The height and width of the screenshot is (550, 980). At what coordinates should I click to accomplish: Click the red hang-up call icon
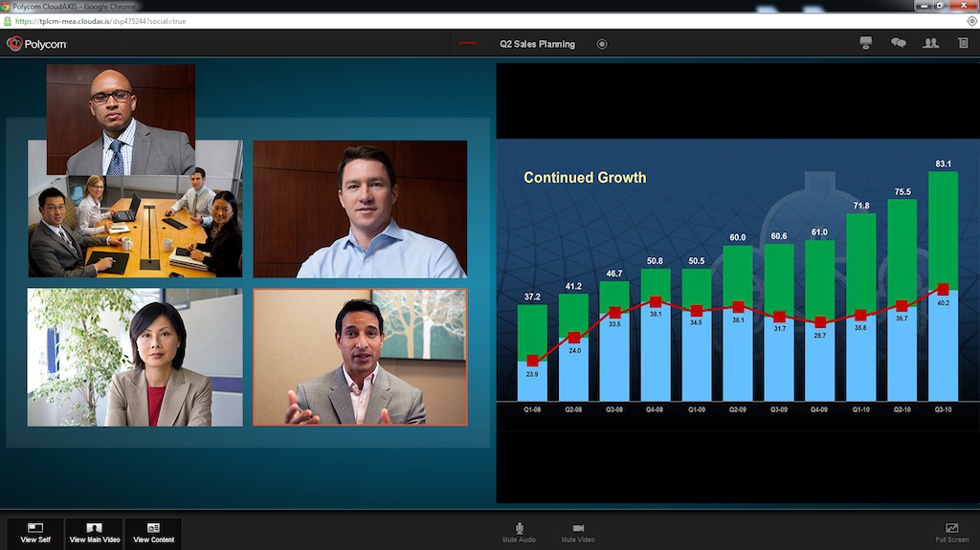pos(468,44)
